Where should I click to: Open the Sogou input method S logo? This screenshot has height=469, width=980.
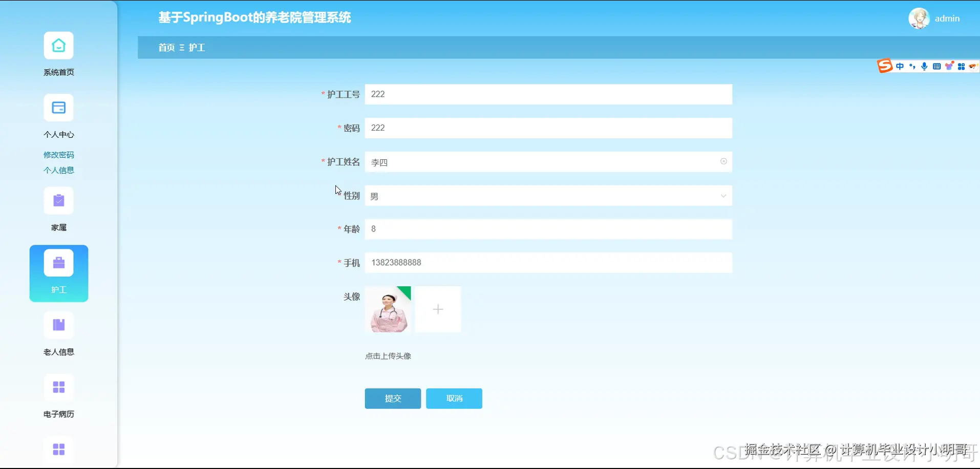pyautogui.click(x=885, y=66)
